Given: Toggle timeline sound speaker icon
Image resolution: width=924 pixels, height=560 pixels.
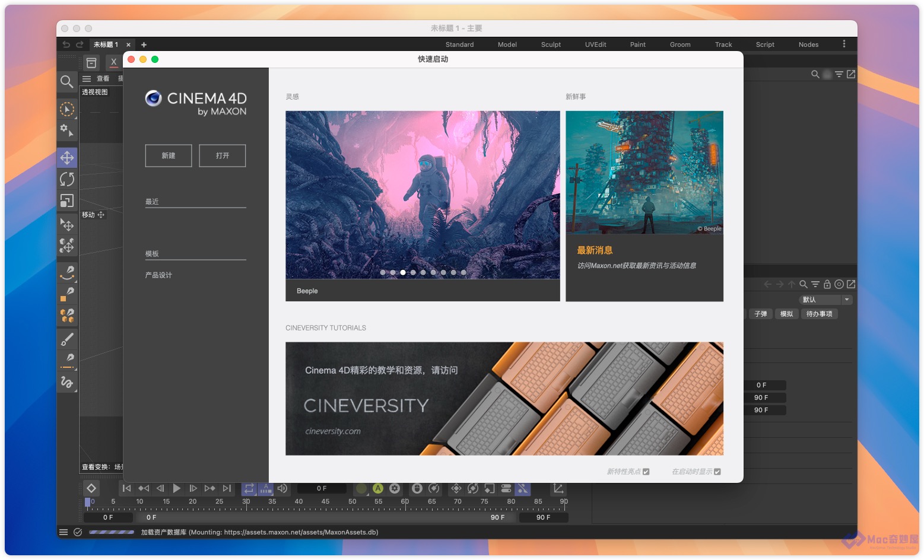Looking at the screenshot, I should [282, 488].
